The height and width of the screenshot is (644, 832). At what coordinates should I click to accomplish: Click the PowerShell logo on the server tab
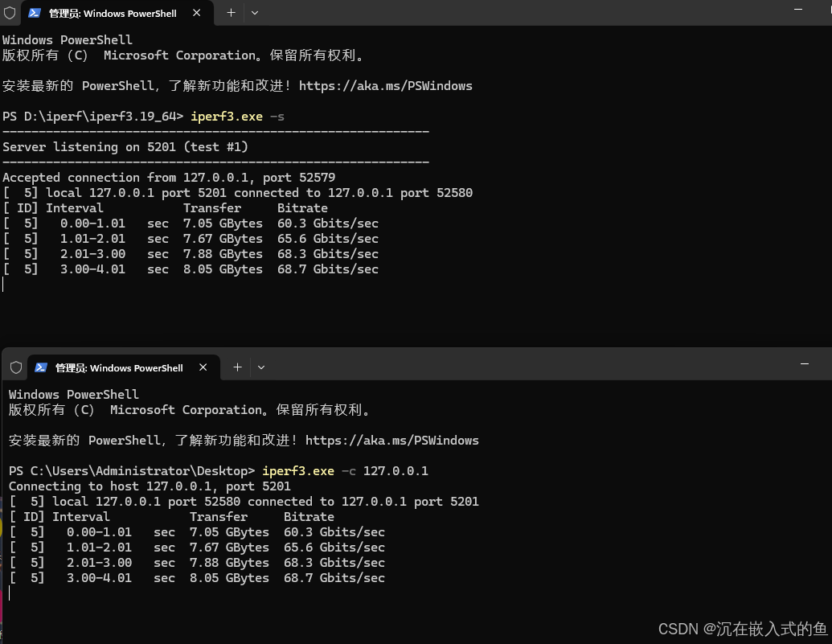click(34, 13)
